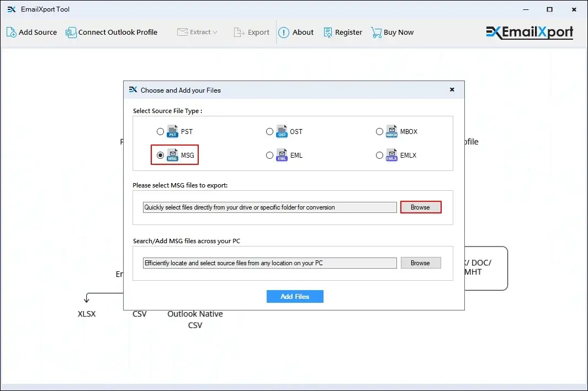Click the MBOX file type icon

(x=391, y=131)
